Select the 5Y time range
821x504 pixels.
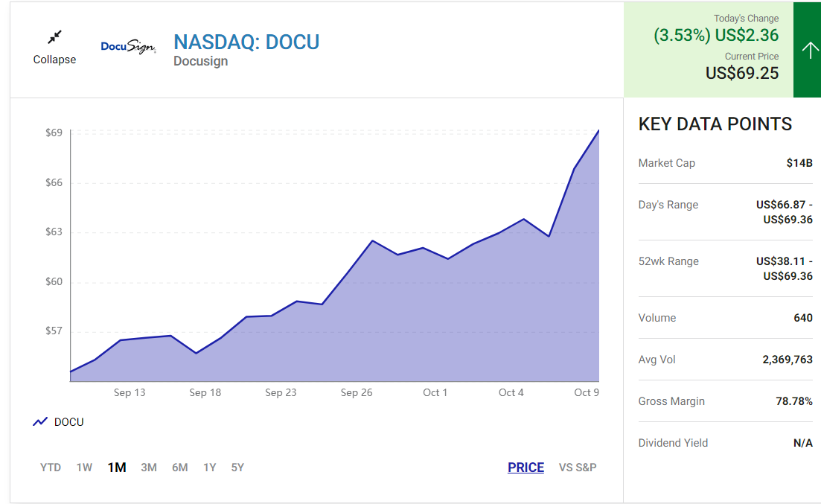237,468
